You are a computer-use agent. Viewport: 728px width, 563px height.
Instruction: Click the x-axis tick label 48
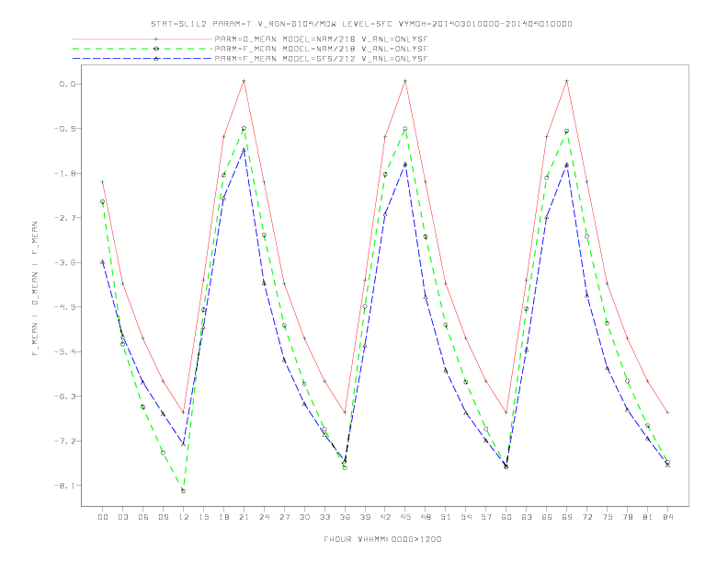(426, 517)
